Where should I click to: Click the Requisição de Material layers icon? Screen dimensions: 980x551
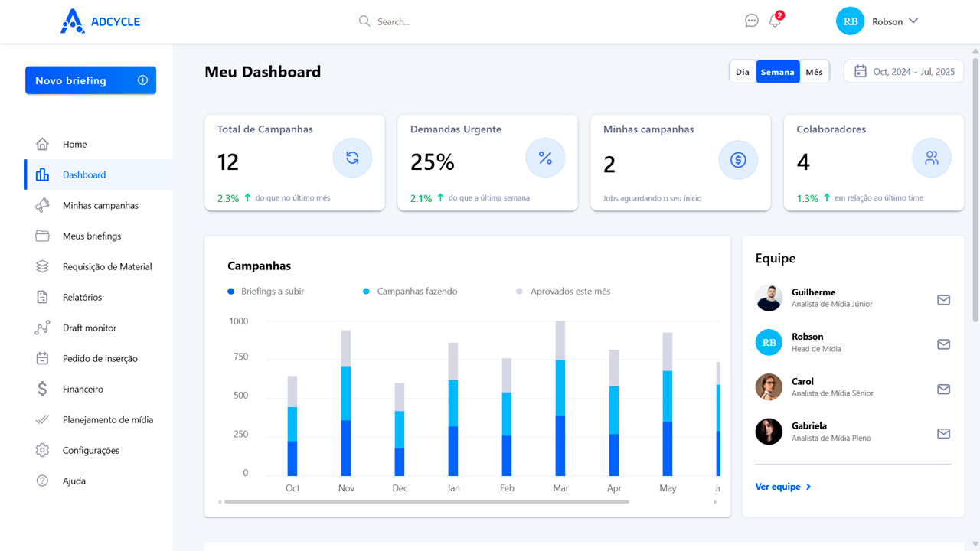pos(42,266)
